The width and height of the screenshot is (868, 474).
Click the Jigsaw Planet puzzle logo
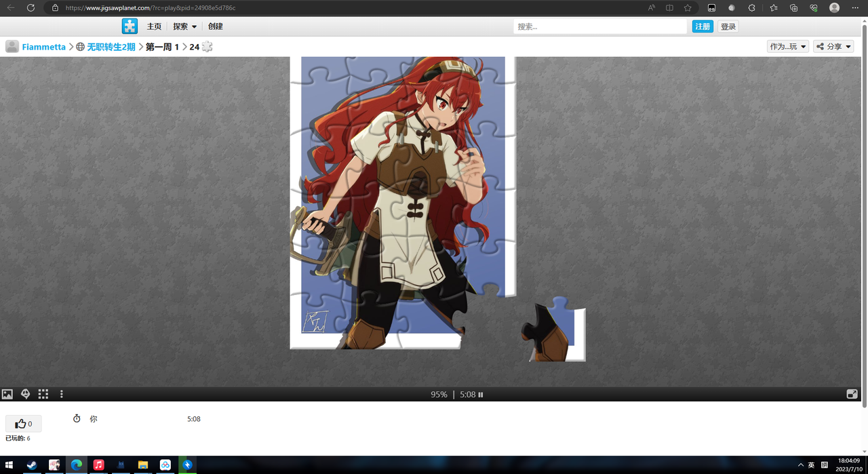click(130, 26)
